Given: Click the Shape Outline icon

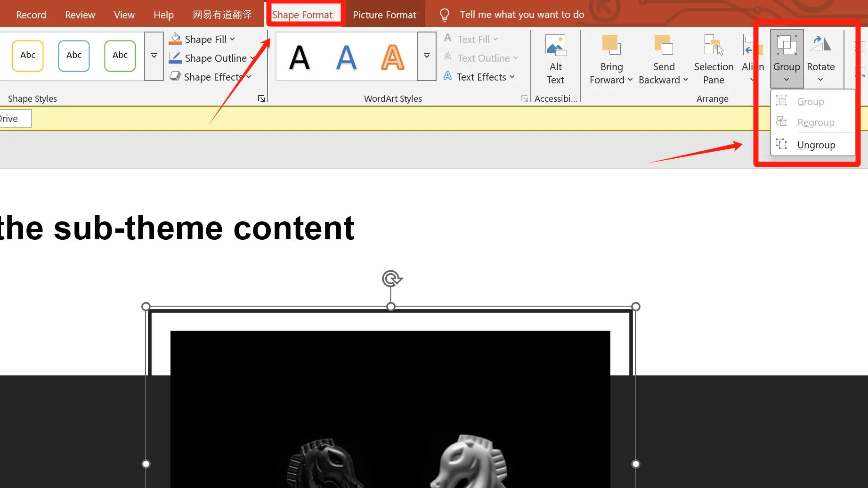Looking at the screenshot, I should coord(175,58).
